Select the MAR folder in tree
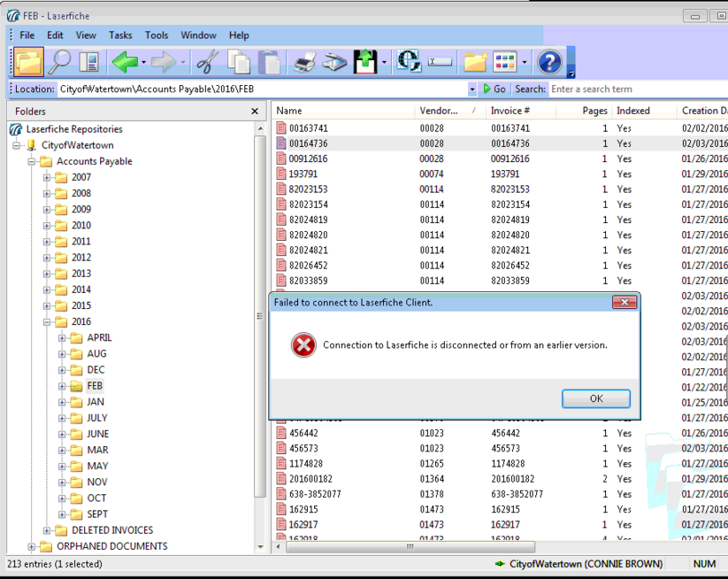The image size is (728, 579). (97, 451)
